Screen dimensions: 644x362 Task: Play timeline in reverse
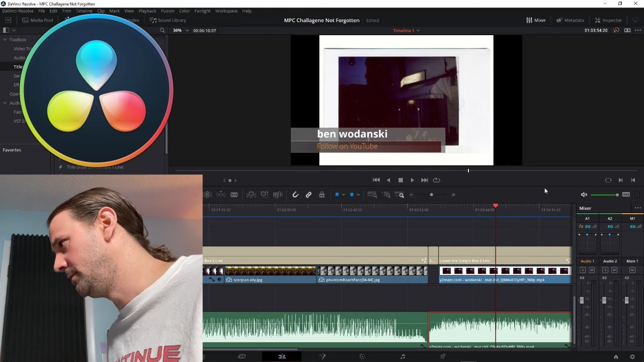(x=388, y=180)
